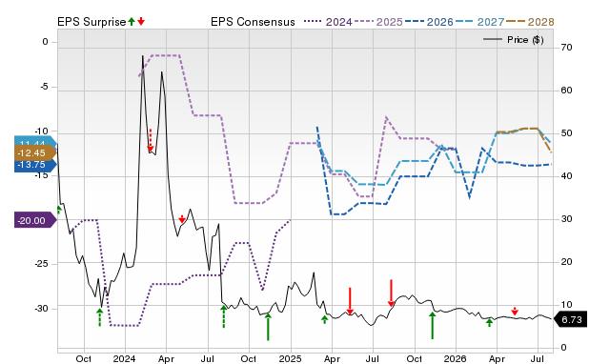Click the small green arrow before April 2026
The height and width of the screenshot is (364, 610).
(x=489, y=322)
